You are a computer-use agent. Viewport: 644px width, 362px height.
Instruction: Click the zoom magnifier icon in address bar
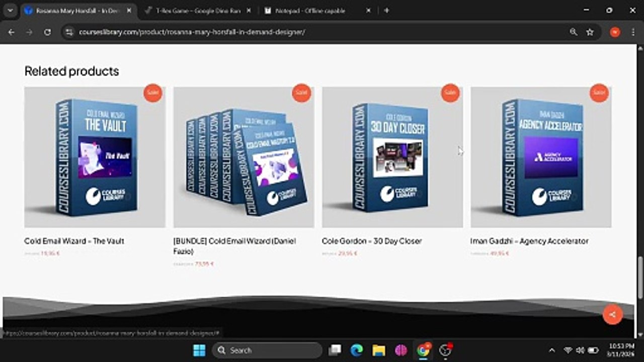tap(574, 32)
